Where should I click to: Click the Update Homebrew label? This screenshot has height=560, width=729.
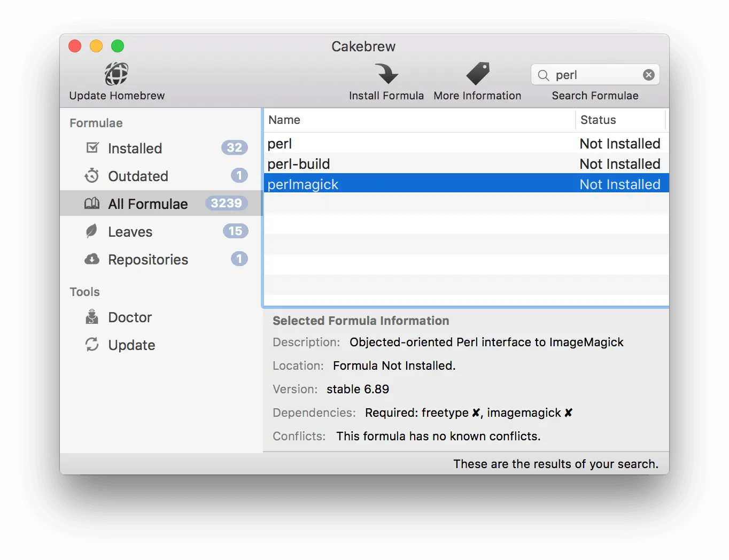click(117, 96)
